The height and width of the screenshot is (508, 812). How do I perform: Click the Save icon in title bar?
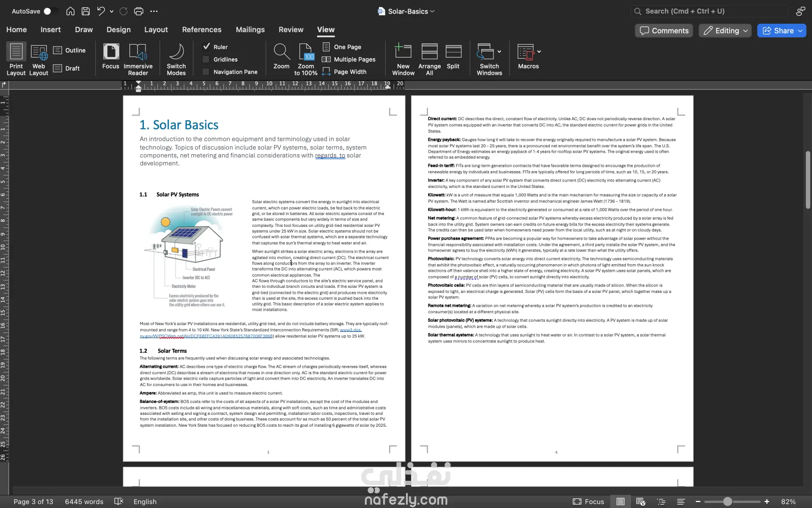click(85, 11)
